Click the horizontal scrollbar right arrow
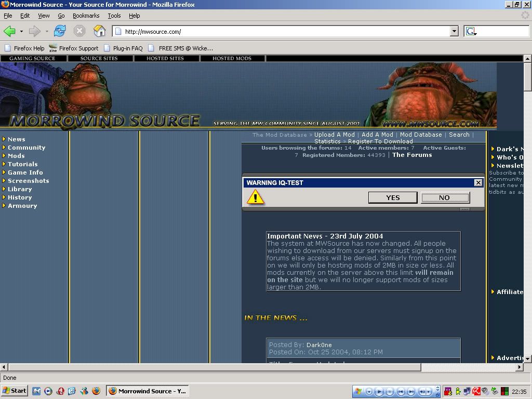This screenshot has height=399, width=532. [x=520, y=367]
